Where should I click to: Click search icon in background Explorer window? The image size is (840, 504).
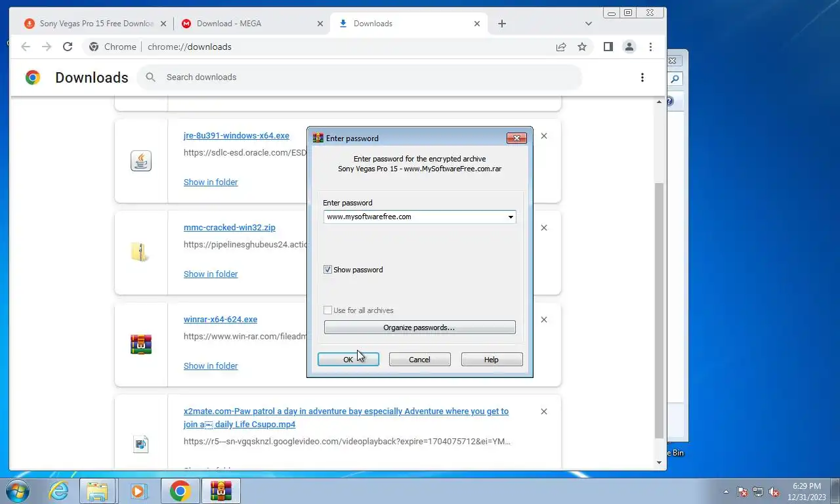(x=675, y=79)
